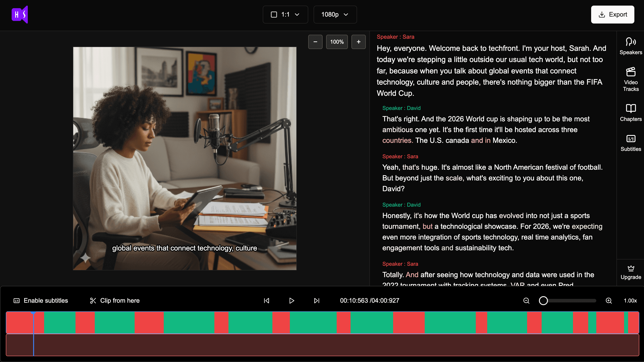
Task: Select the Speaker David transcript entry
Action: tap(401, 108)
